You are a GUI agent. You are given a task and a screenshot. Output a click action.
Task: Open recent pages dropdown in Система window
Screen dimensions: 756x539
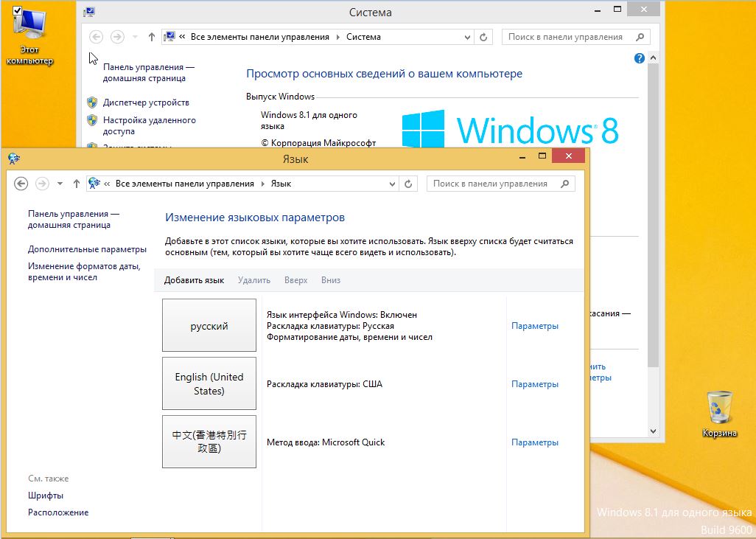click(135, 37)
